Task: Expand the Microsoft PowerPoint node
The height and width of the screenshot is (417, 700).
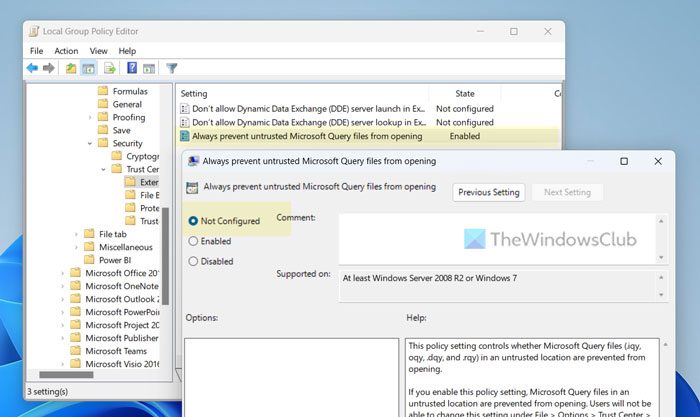Action: (x=62, y=312)
